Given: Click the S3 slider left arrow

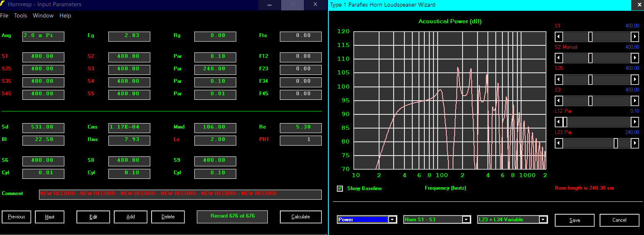Looking at the screenshot, I should tap(559, 101).
